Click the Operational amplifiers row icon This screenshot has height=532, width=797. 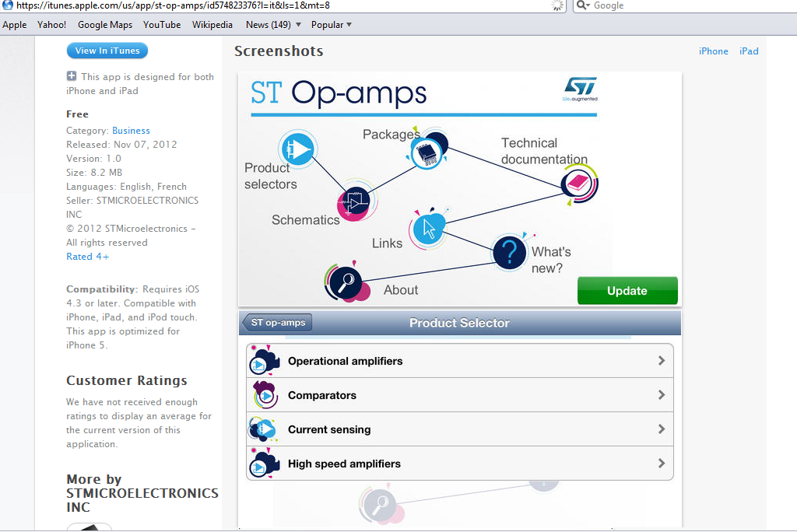tap(265, 361)
